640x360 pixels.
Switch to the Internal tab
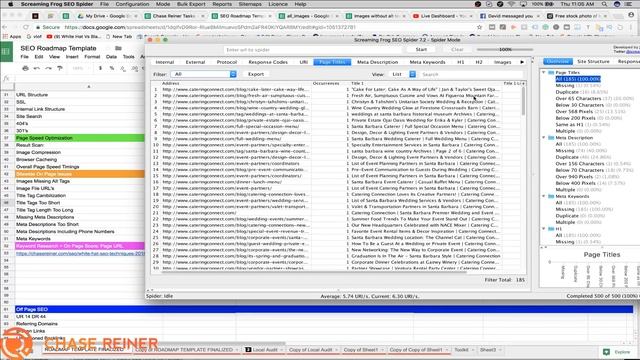(x=165, y=62)
